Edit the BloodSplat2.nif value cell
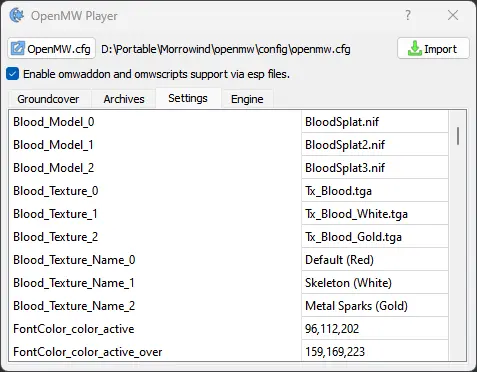The height and width of the screenshot is (372, 477). tap(375, 145)
